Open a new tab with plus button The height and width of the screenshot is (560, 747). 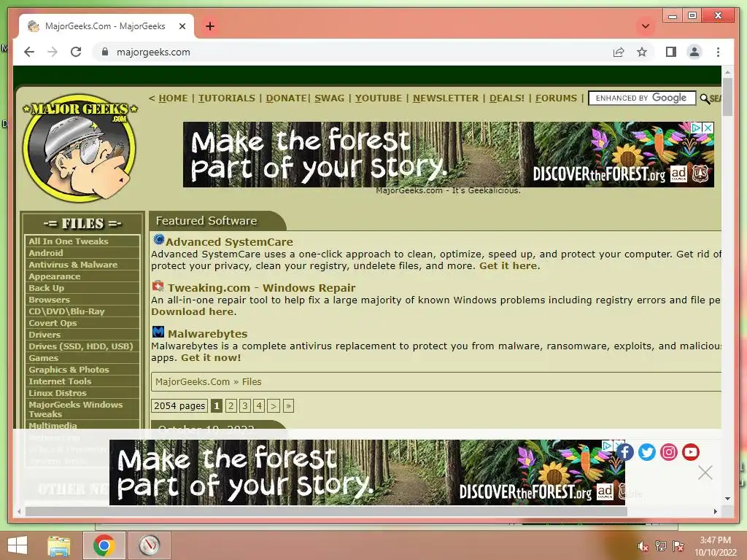coord(210,26)
